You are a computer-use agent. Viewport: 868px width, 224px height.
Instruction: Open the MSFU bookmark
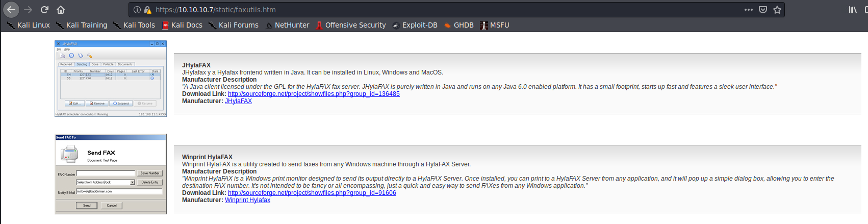pos(495,25)
